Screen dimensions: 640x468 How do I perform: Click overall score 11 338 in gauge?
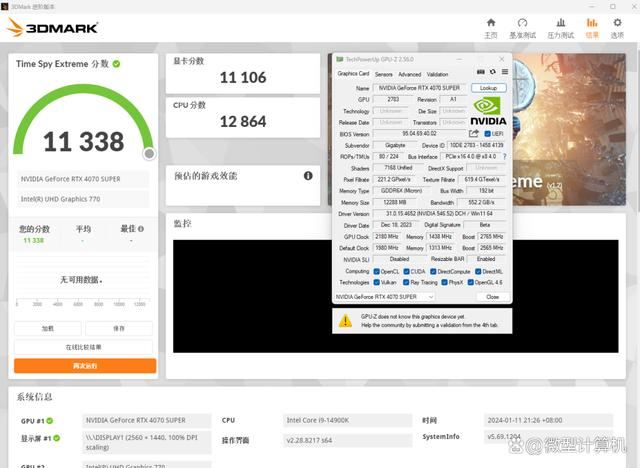pyautogui.click(x=84, y=142)
